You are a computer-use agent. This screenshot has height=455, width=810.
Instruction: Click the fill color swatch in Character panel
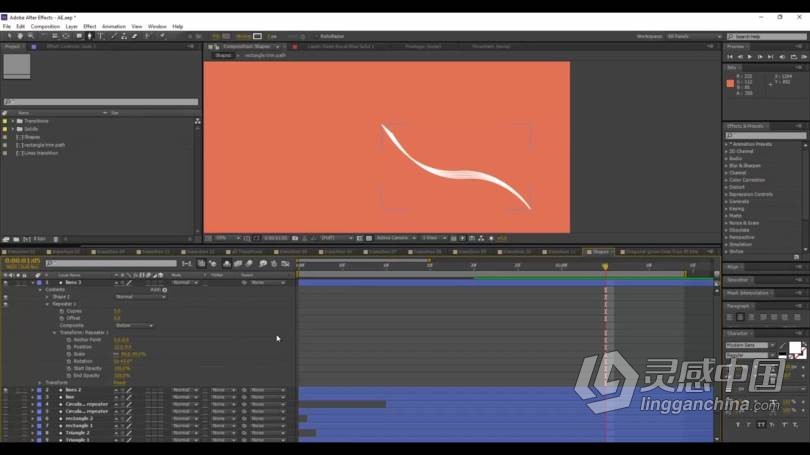[x=796, y=348]
